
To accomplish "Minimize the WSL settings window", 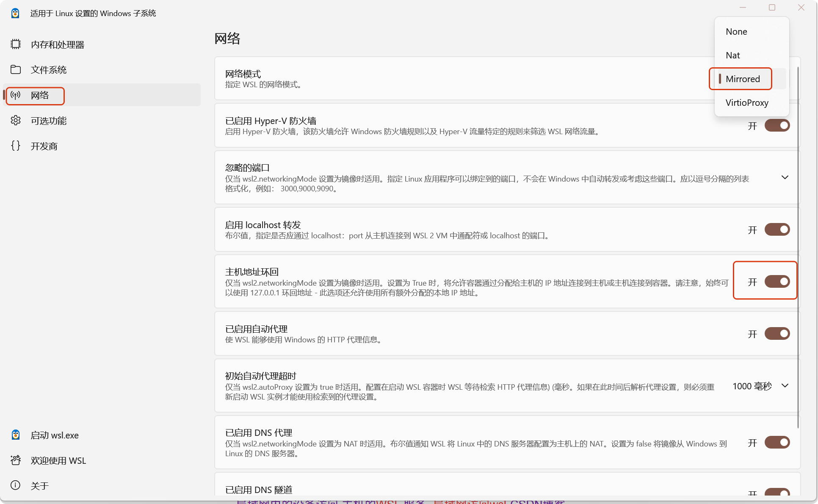I will click(x=743, y=8).
